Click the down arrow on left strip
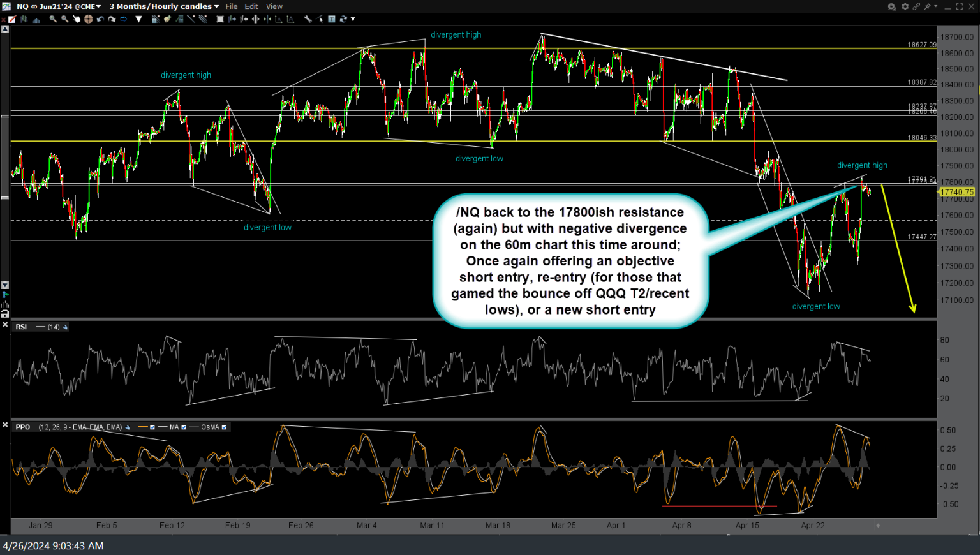The image size is (980, 555). click(5, 285)
